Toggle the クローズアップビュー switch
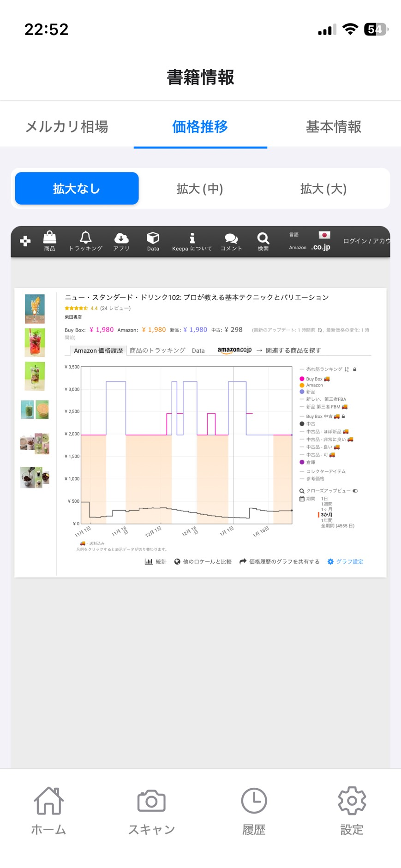The height and width of the screenshot is (868, 401). [355, 491]
